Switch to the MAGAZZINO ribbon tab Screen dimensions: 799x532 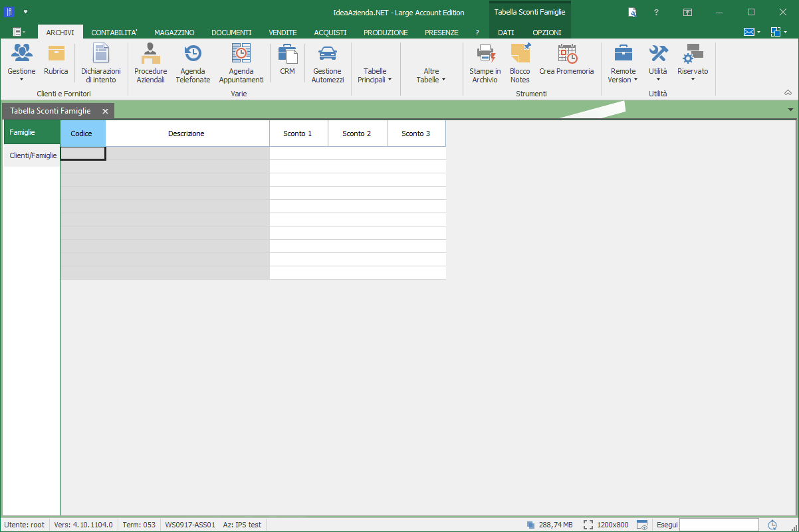coord(174,32)
